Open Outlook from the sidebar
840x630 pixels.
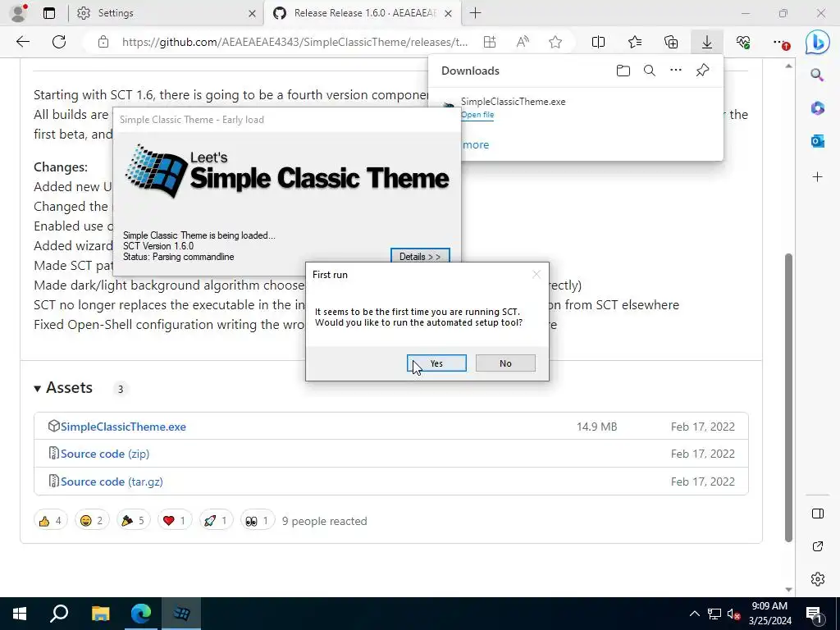[818, 141]
